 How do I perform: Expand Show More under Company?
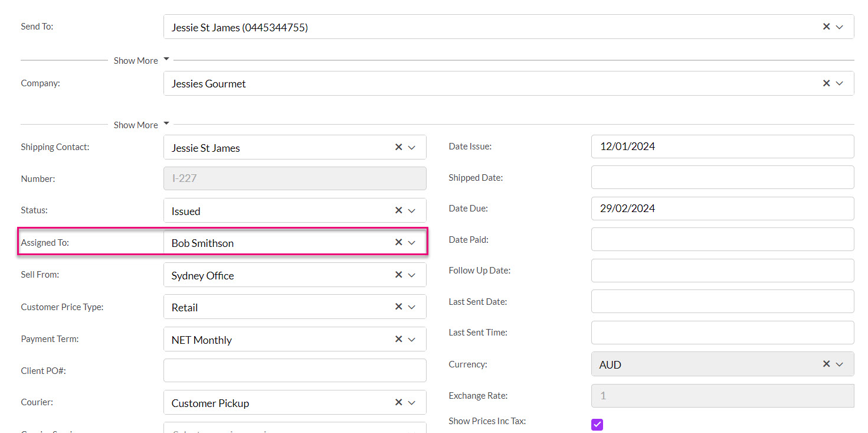(142, 125)
